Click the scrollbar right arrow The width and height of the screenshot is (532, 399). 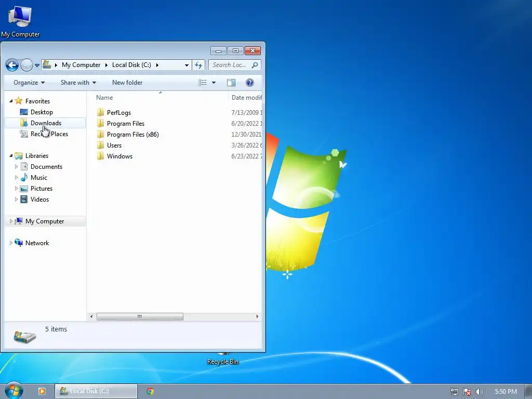click(x=257, y=316)
